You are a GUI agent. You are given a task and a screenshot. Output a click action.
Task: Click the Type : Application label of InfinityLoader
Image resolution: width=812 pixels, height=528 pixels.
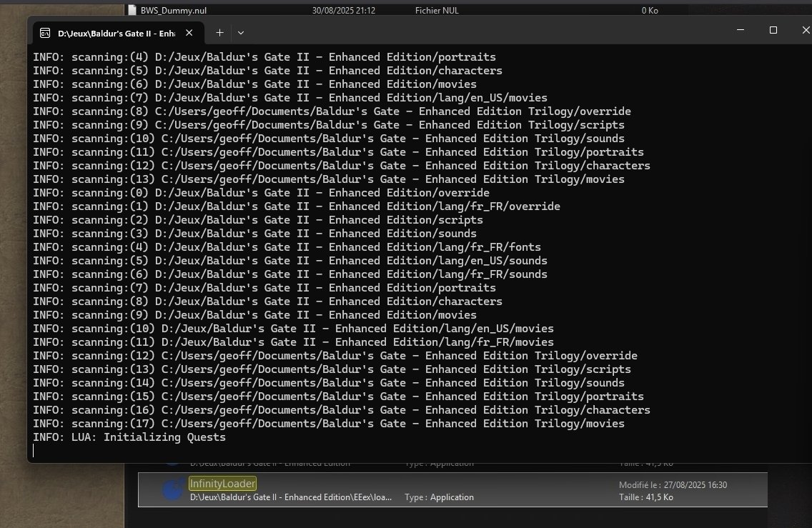coord(439,497)
